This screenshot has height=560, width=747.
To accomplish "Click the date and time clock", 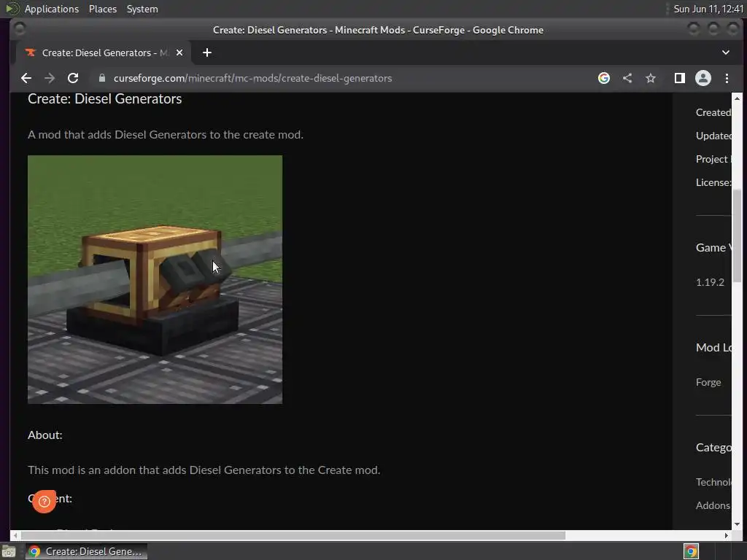I will click(708, 9).
